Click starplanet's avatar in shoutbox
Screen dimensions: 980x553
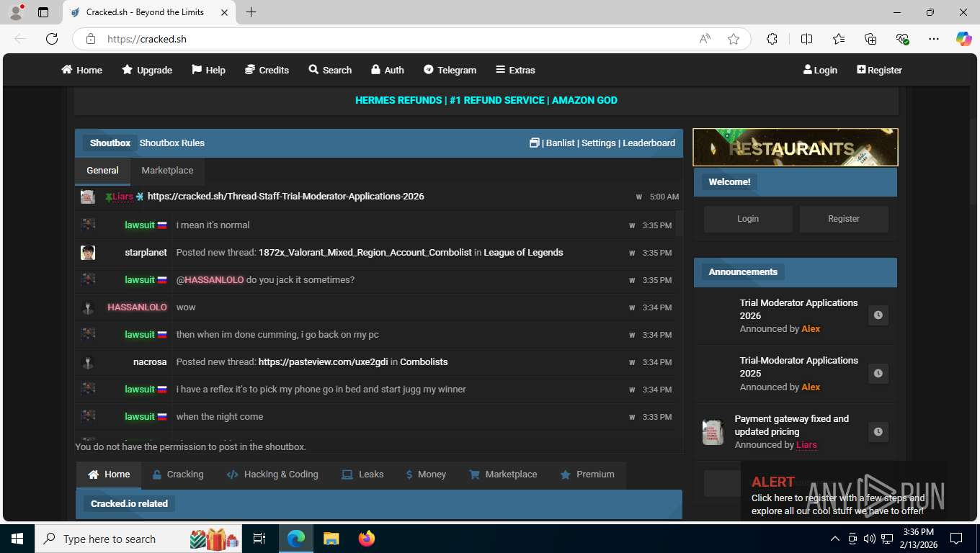point(88,253)
